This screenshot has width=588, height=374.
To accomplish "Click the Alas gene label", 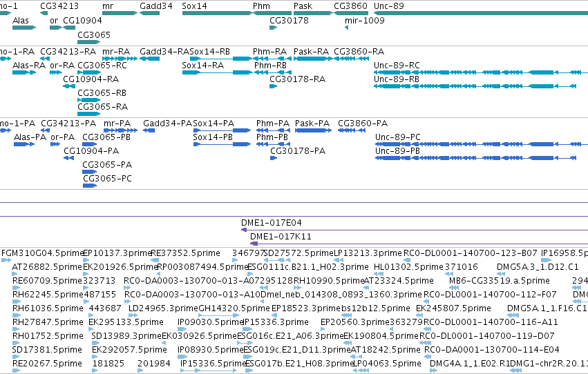I will (20, 20).
